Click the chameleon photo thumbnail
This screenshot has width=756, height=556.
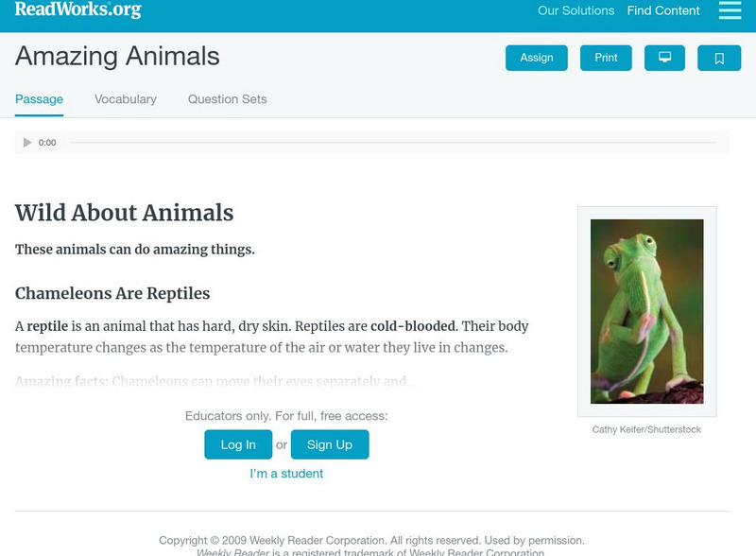pos(647,311)
